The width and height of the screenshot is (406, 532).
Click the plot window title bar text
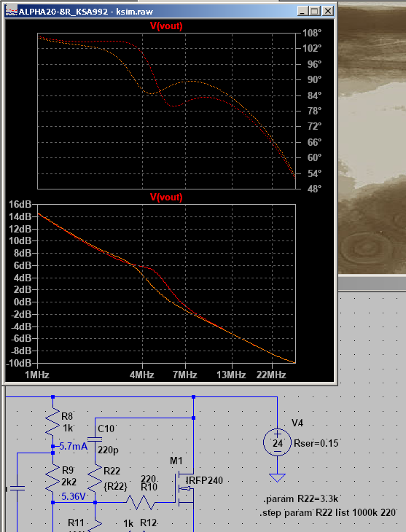click(85, 12)
